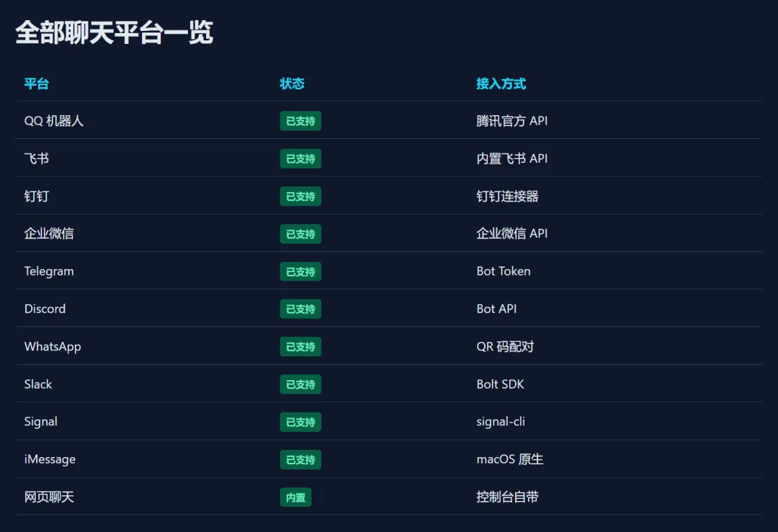Viewport: 778px width, 532px height.
Task: Click the 接入方式 column header
Action: (501, 84)
